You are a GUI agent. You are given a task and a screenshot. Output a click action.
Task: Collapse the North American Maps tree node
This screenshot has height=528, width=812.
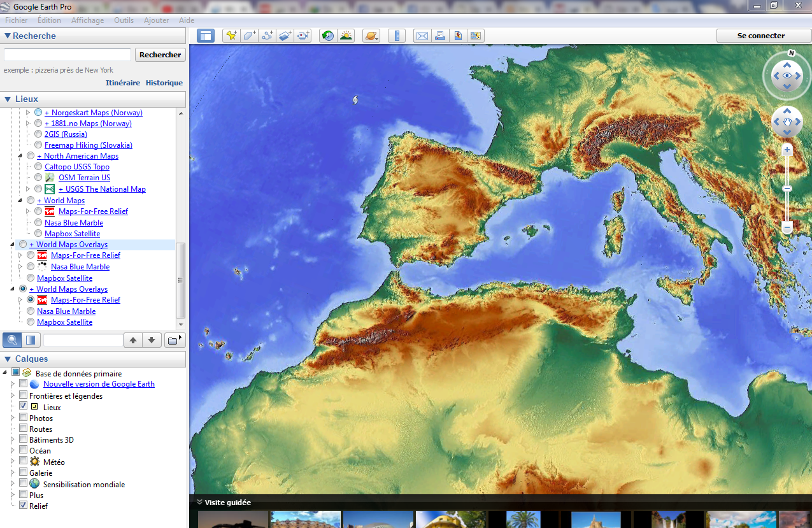tap(20, 156)
